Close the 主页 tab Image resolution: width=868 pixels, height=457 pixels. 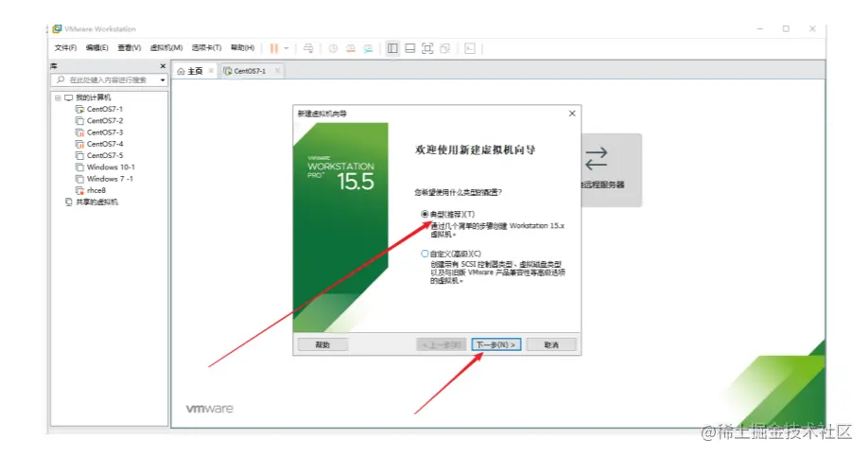click(211, 71)
